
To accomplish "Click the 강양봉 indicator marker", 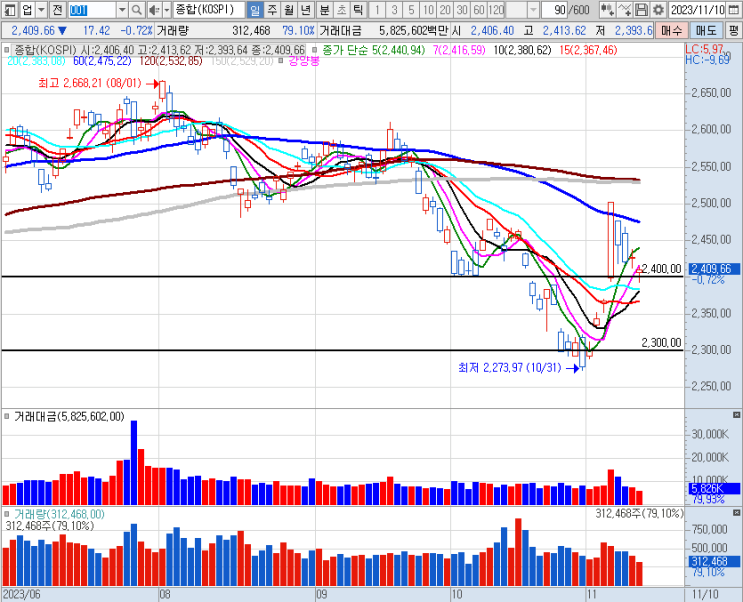I will (x=281, y=61).
